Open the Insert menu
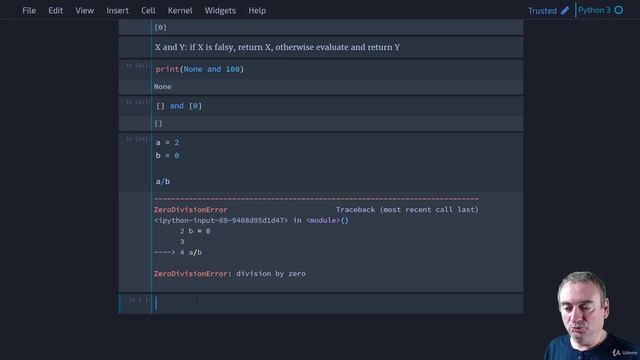 118,11
